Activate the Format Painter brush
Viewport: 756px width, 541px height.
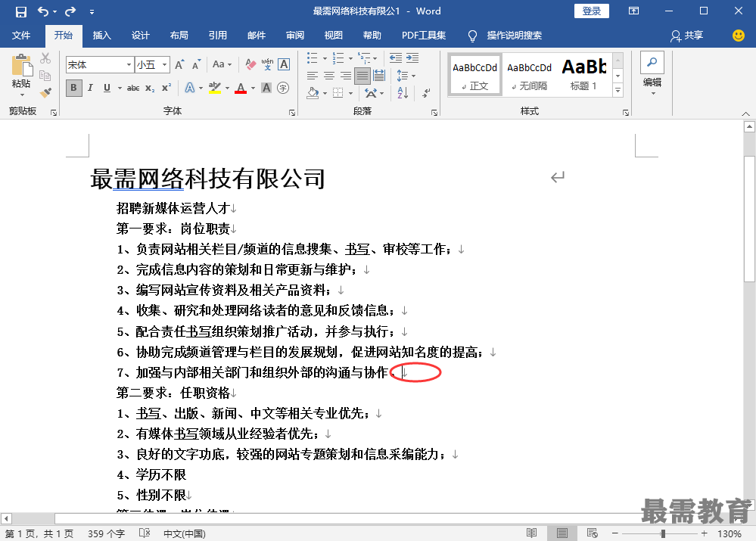click(x=45, y=92)
